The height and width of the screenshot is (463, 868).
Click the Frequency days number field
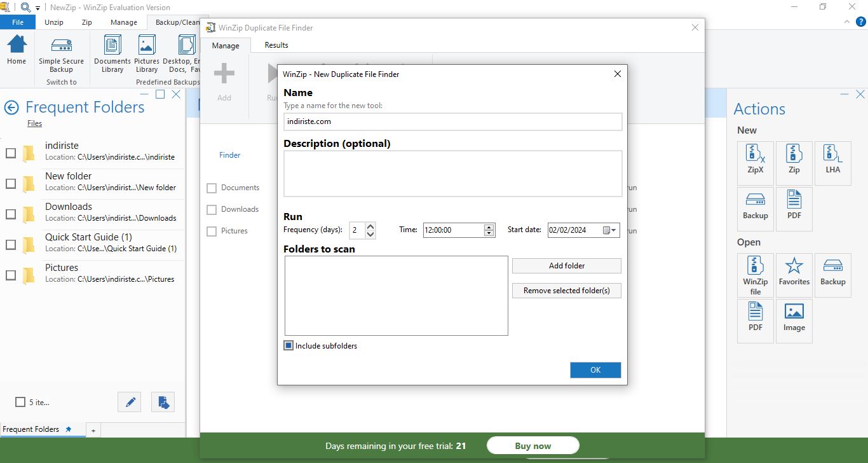357,230
